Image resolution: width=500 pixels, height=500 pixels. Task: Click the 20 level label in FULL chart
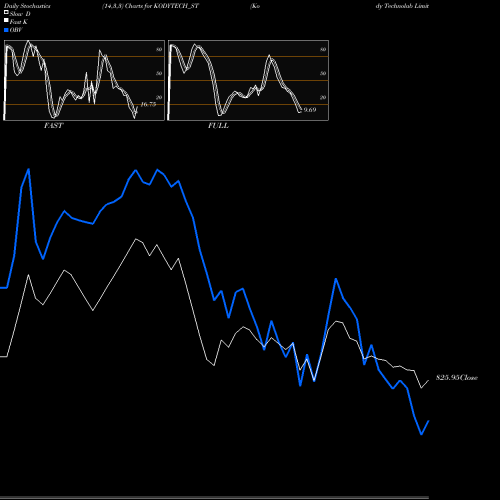click(x=323, y=97)
